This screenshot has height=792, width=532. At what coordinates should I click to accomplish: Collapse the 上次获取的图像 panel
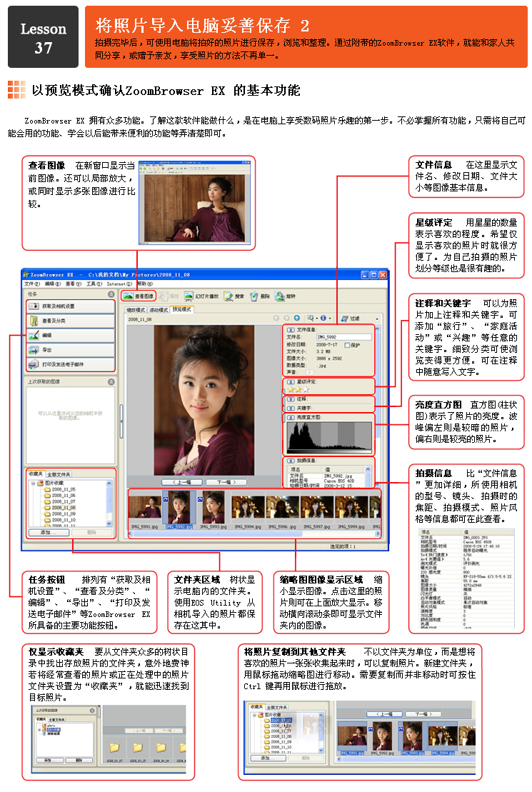click(x=111, y=382)
